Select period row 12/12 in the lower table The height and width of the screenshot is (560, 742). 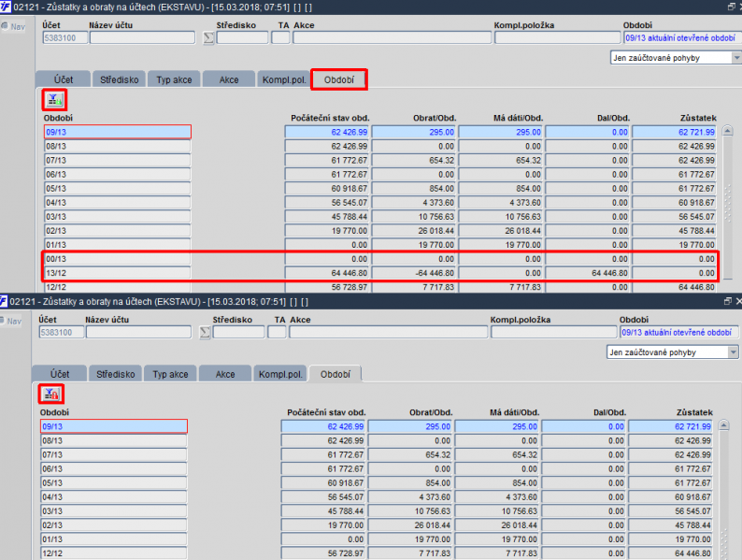pyautogui.click(x=114, y=553)
